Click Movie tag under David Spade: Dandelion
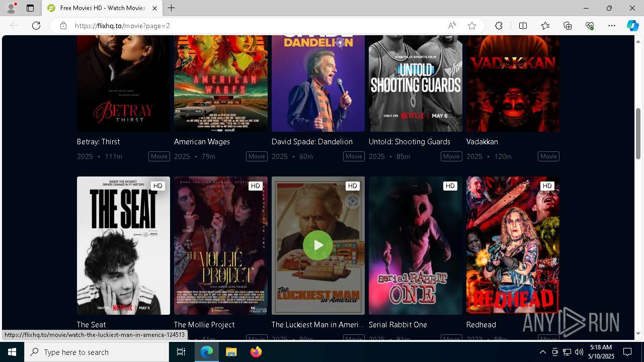 click(x=354, y=156)
